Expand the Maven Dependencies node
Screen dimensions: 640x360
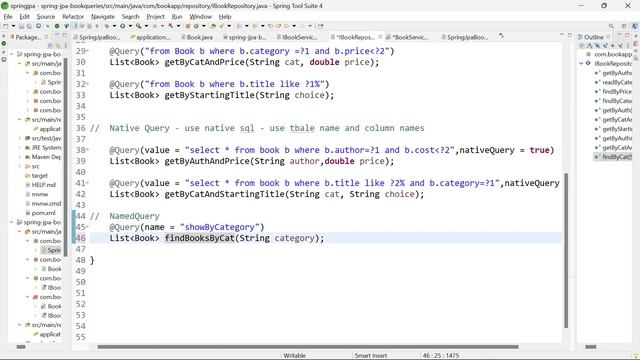[x=20, y=157]
